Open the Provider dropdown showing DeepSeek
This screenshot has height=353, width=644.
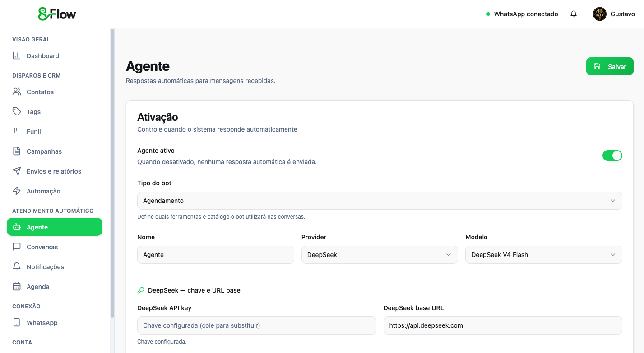click(380, 255)
